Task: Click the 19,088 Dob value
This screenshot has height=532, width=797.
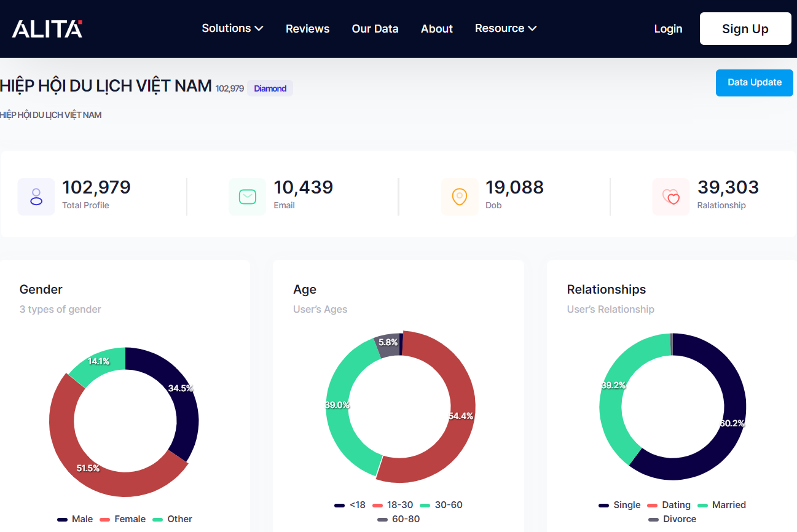Action: pyautogui.click(x=515, y=187)
